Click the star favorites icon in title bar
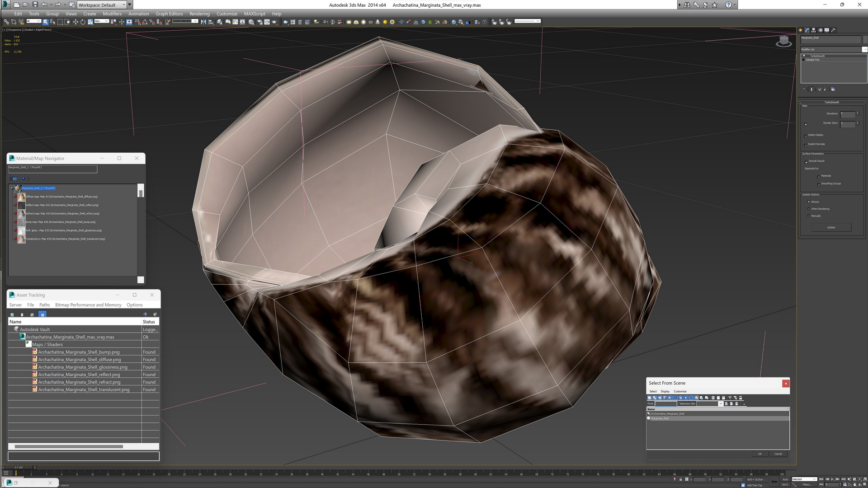This screenshot has width=868, height=488. [715, 5]
